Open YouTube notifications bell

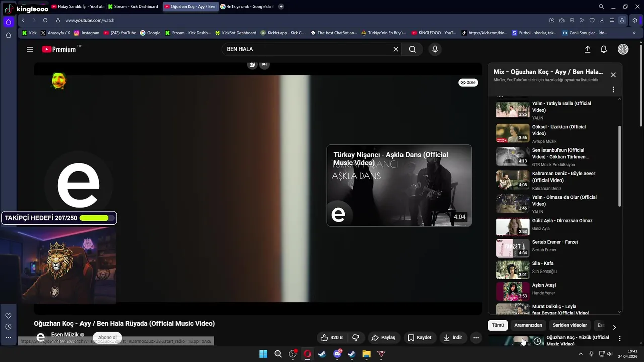[604, 49]
